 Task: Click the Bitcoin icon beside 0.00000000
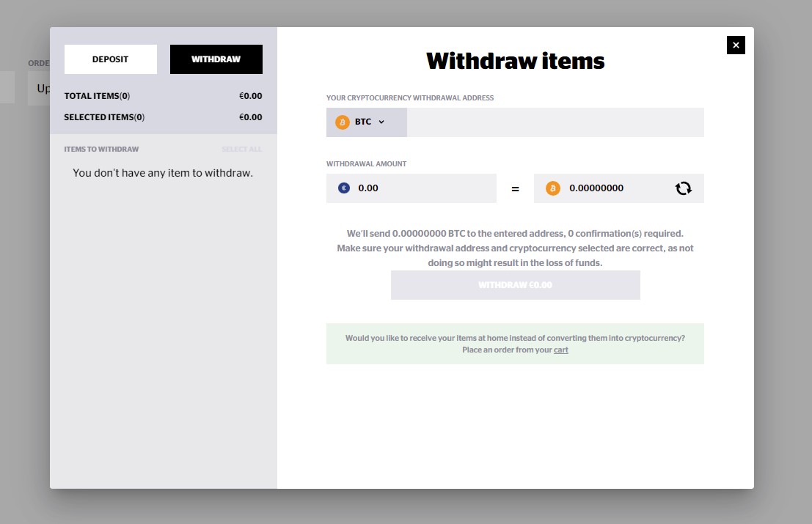click(x=553, y=188)
